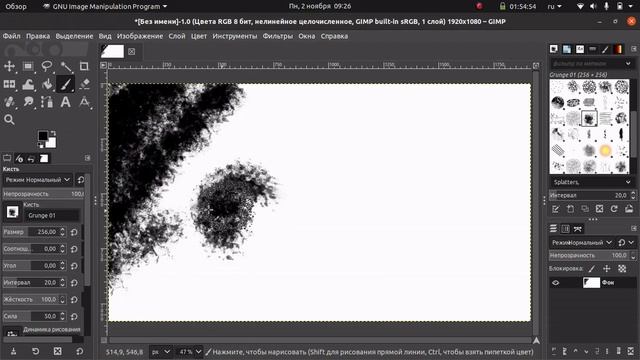Switch to the Patterns tab
This screenshot has height=360, width=640.
click(567, 49)
